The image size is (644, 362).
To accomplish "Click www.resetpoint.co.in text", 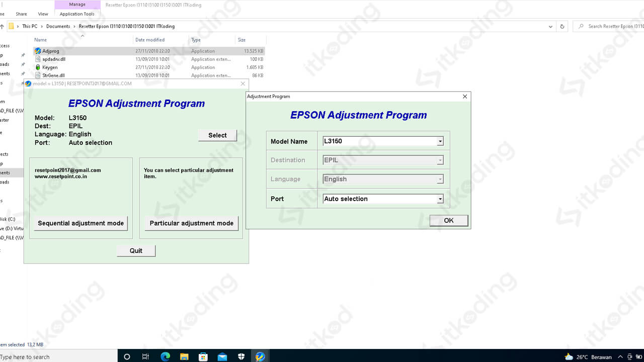I will (x=61, y=176).
